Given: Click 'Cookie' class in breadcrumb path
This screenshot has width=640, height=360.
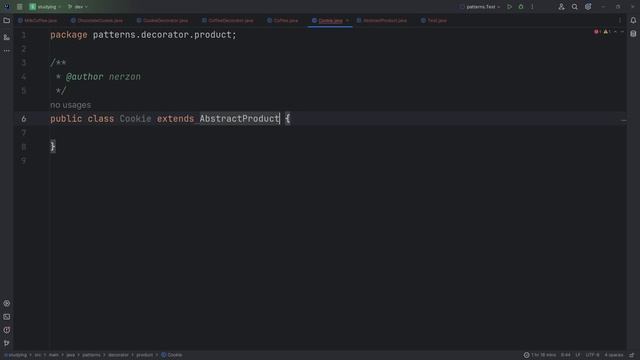Looking at the screenshot, I should coord(172,355).
